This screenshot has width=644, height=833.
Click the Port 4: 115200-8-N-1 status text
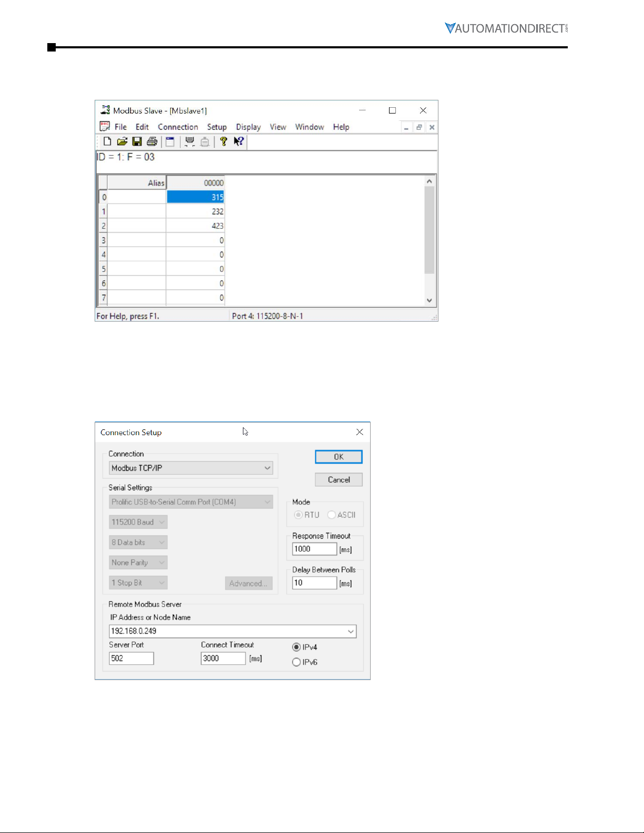268,316
